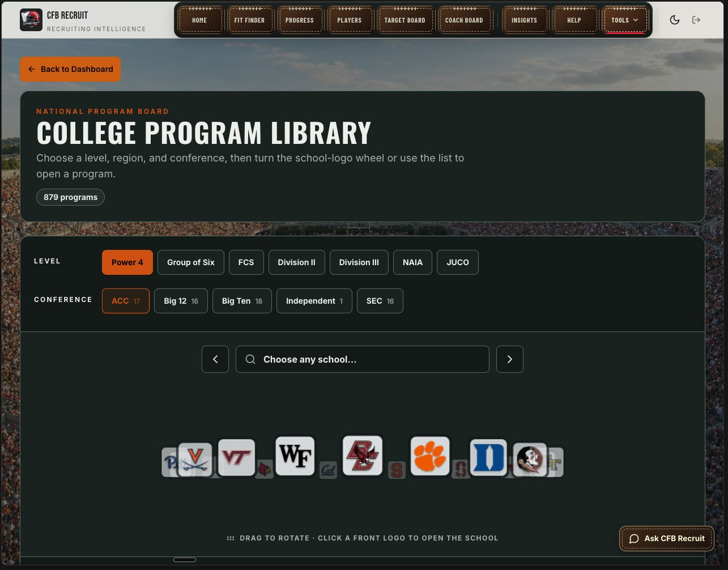Switch level filter to NAIA
Image resolution: width=728 pixels, height=570 pixels.
point(412,262)
